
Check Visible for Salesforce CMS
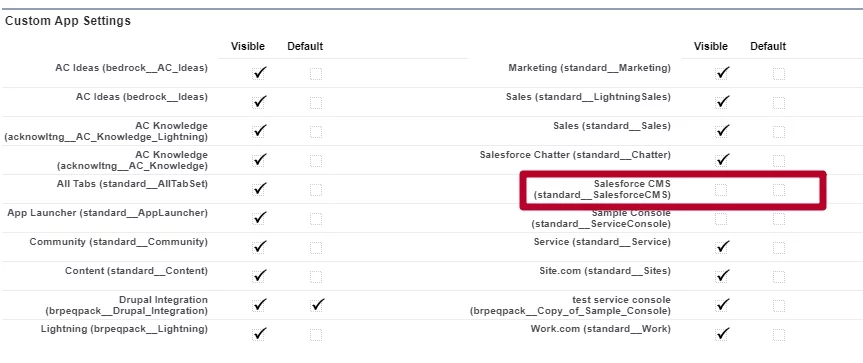point(722,190)
